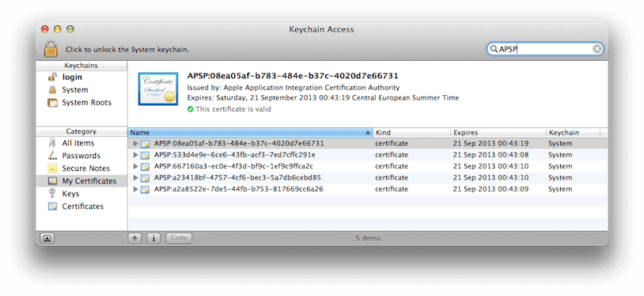Click the padlock to unlock System keychain
The width and height of the screenshot is (644, 296).
click(x=51, y=48)
